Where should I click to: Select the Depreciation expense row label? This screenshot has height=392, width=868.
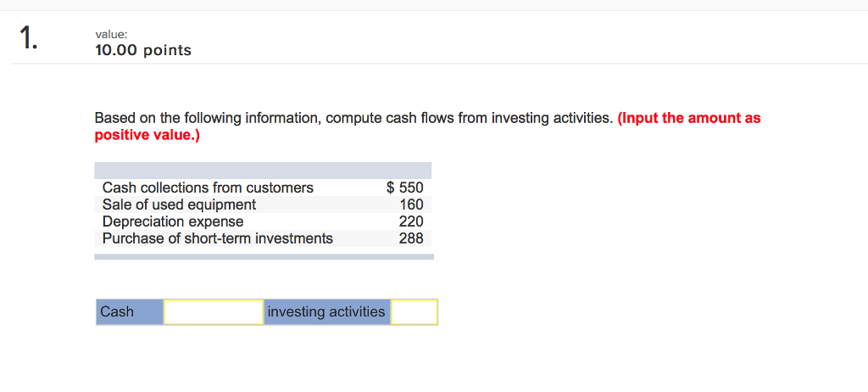[x=173, y=221]
